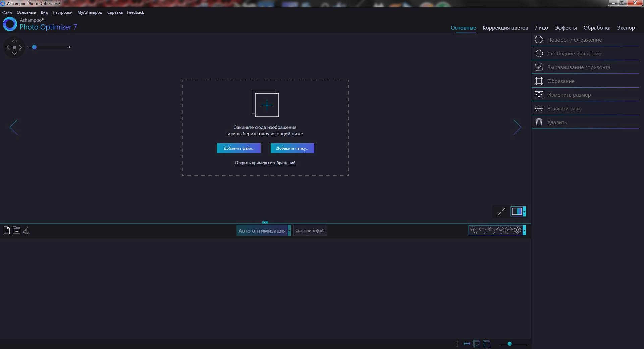This screenshot has width=644, height=349.
Task: Expand the view mode dropdown arrow
Action: click(524, 211)
